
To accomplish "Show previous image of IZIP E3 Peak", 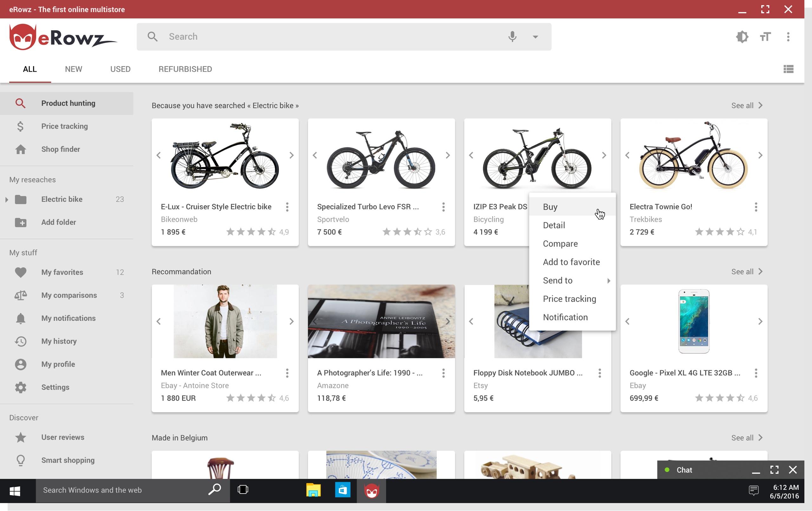I will pos(471,155).
